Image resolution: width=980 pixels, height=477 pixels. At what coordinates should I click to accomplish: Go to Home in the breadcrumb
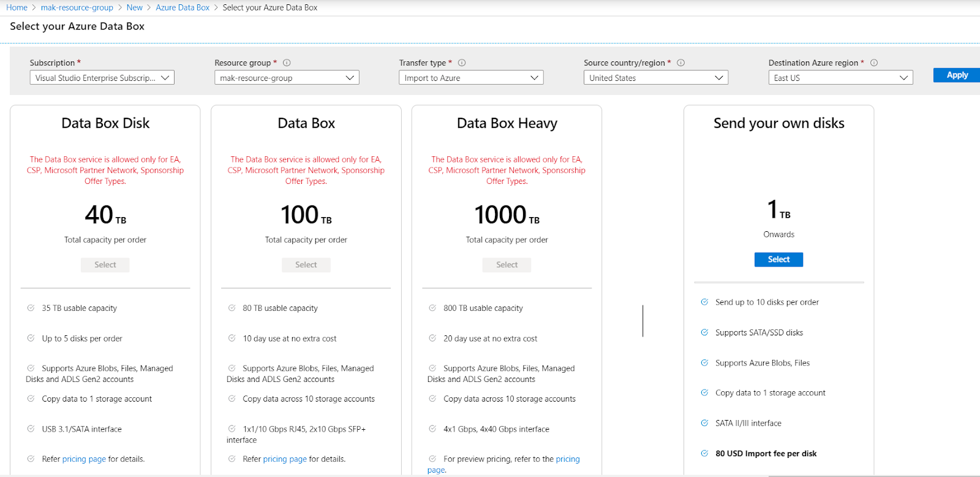17,7
